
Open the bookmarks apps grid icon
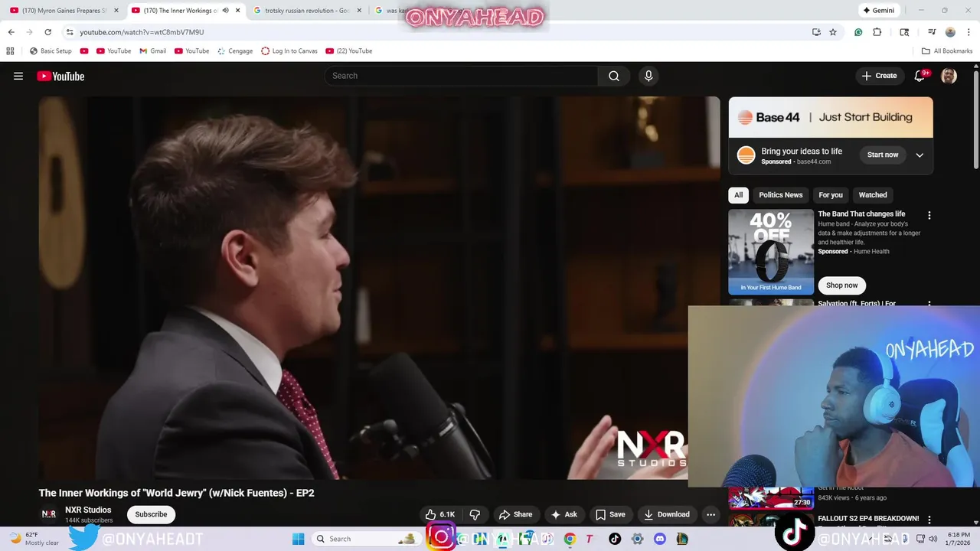[10, 51]
